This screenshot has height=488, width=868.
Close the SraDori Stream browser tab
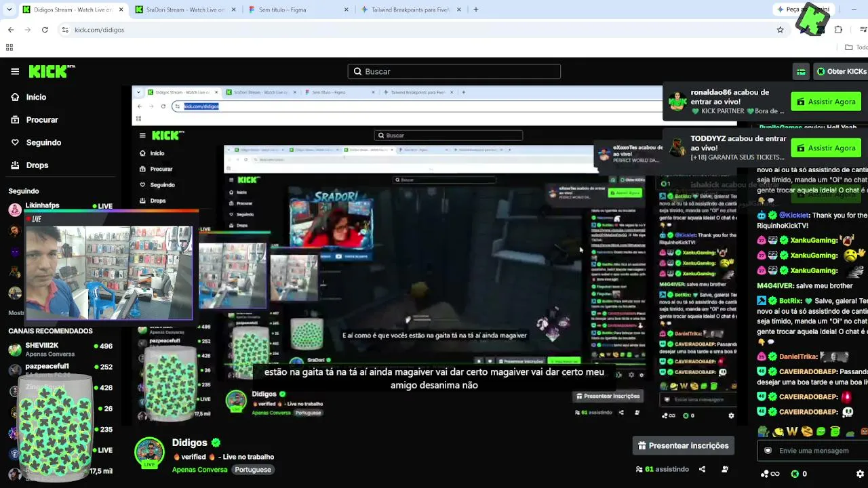[233, 9]
